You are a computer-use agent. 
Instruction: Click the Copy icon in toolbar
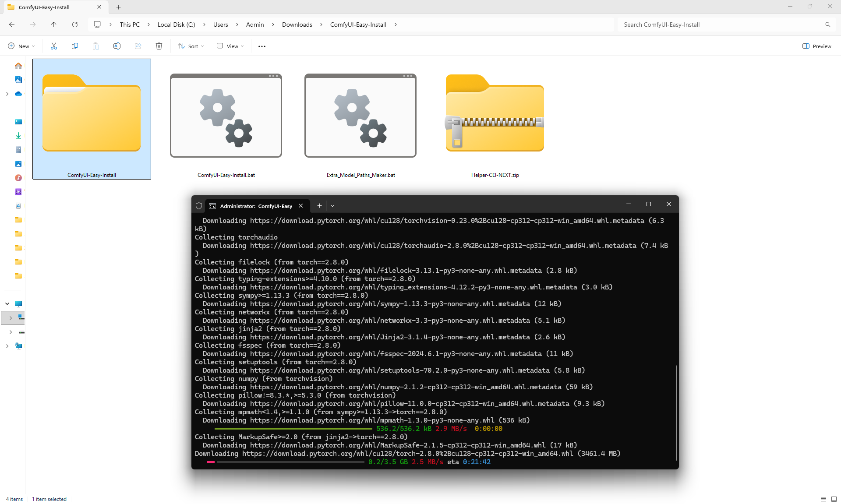coord(75,46)
